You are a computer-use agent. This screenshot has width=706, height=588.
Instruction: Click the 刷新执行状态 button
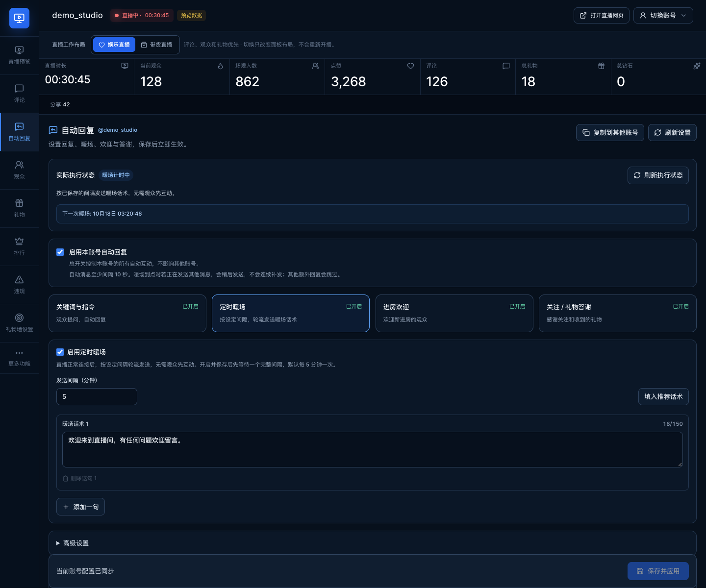pyautogui.click(x=658, y=175)
